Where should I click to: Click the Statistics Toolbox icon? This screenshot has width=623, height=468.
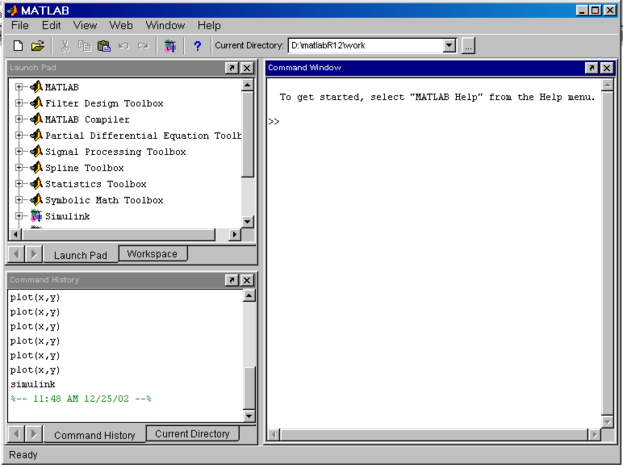point(37,183)
